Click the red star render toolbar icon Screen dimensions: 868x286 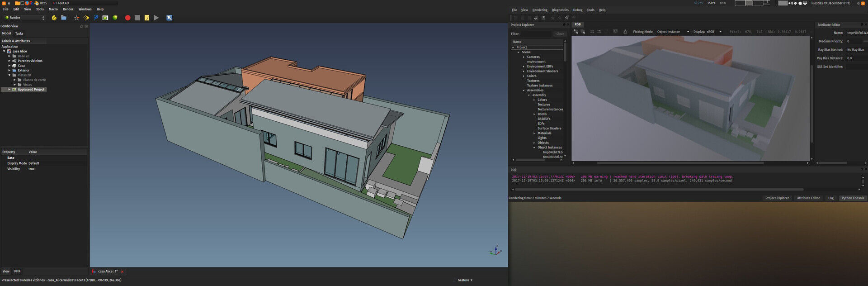point(76,18)
